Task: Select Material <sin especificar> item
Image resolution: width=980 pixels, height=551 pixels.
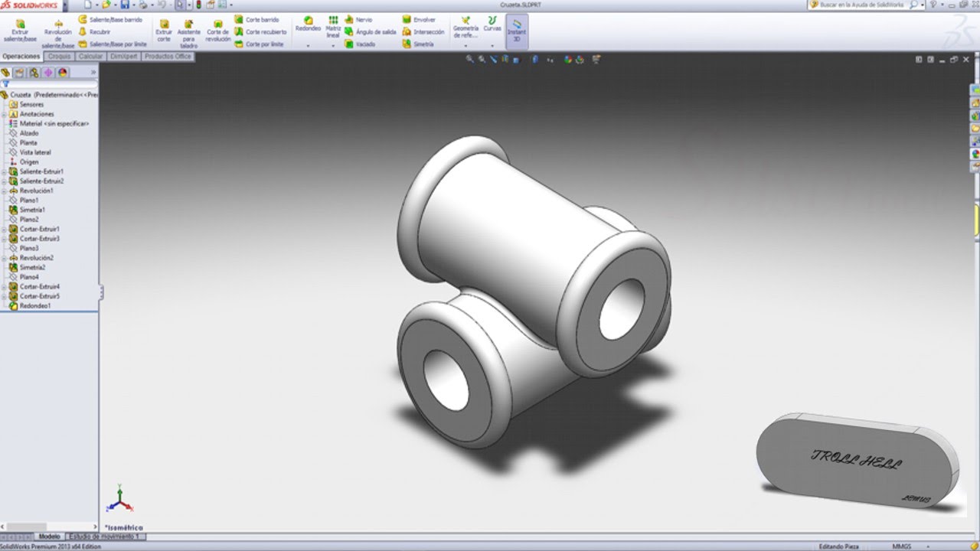Action: (49, 123)
